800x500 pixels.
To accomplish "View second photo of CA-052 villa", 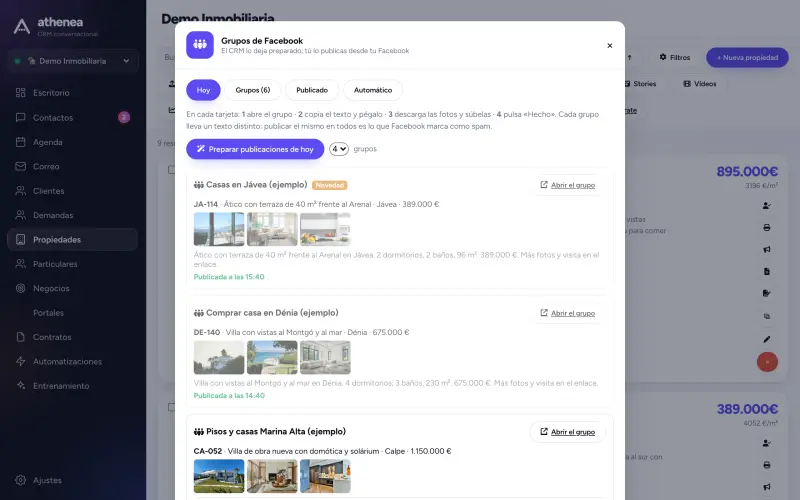I will [272, 476].
